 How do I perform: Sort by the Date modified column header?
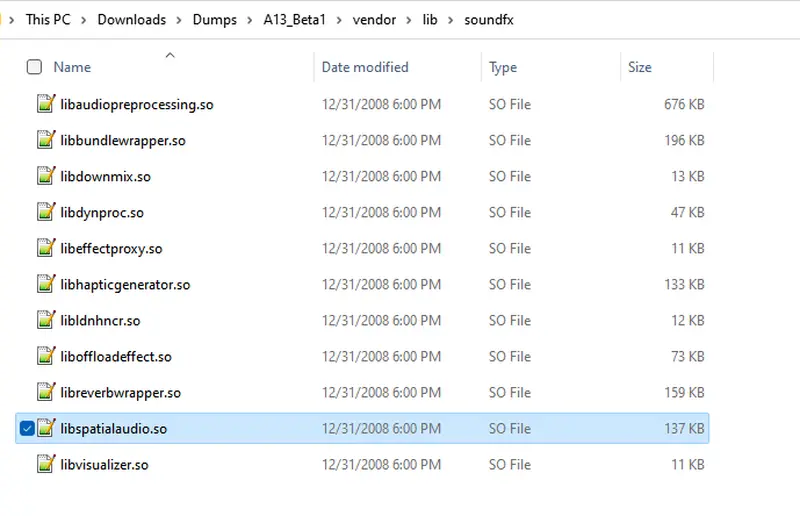tap(365, 67)
